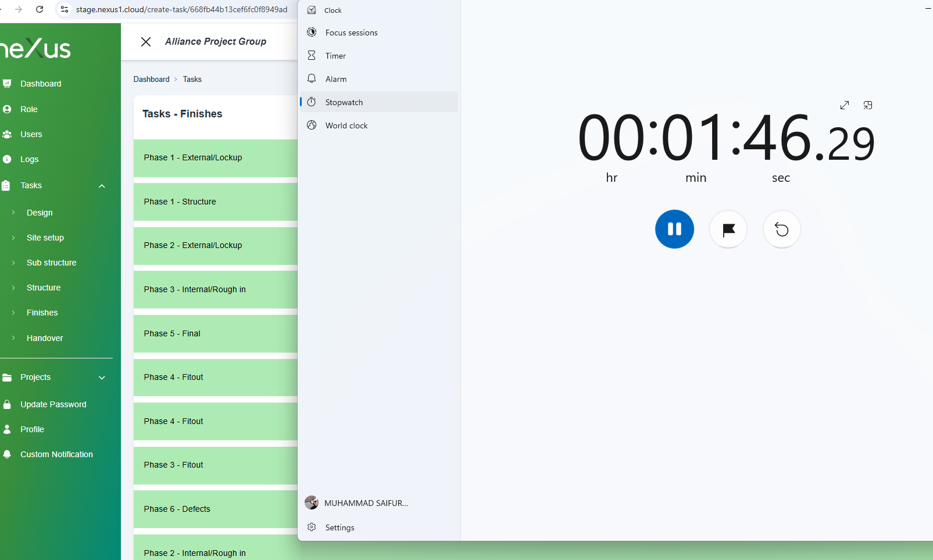Click the browser address bar URL
This screenshot has height=560, width=933.
pyautogui.click(x=181, y=9)
